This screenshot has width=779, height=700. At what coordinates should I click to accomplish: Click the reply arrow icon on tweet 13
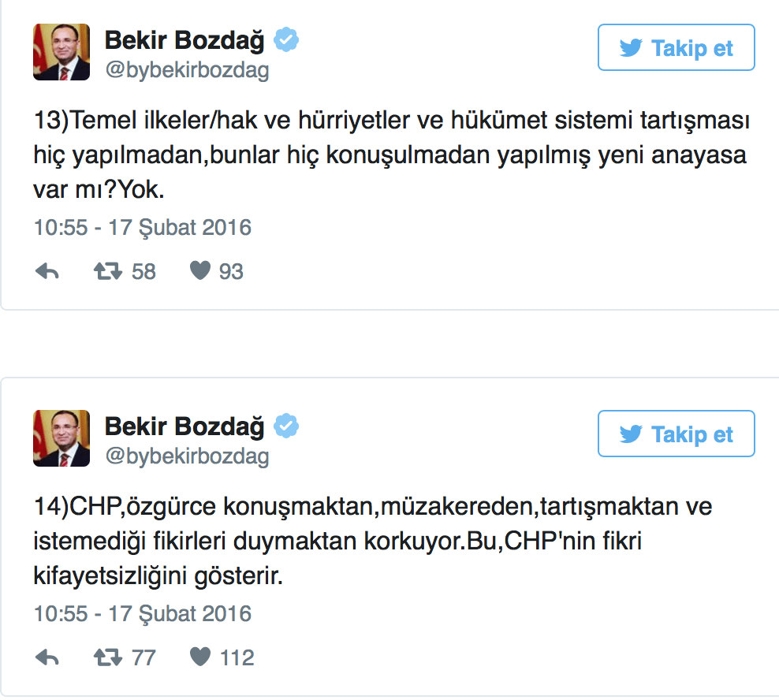(47, 270)
